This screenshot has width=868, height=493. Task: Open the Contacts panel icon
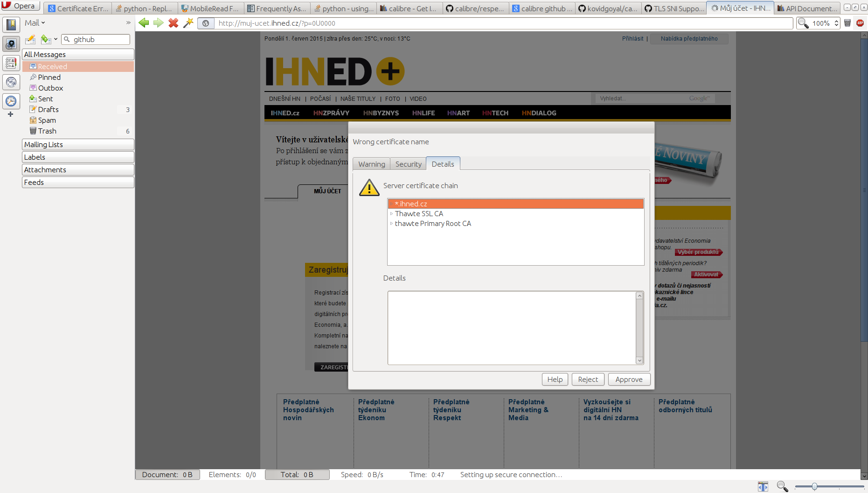[x=11, y=63]
